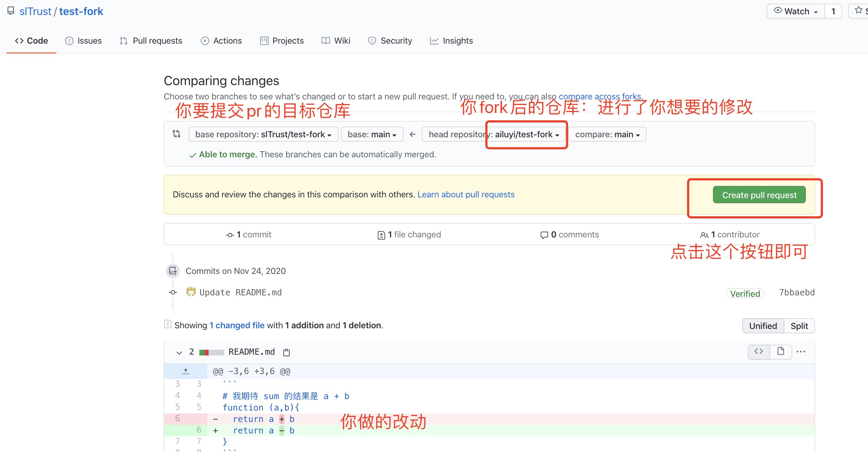Viewport: 868px width, 452px height.
Task: Open commit hash 7bbaebd
Action: pos(797,293)
